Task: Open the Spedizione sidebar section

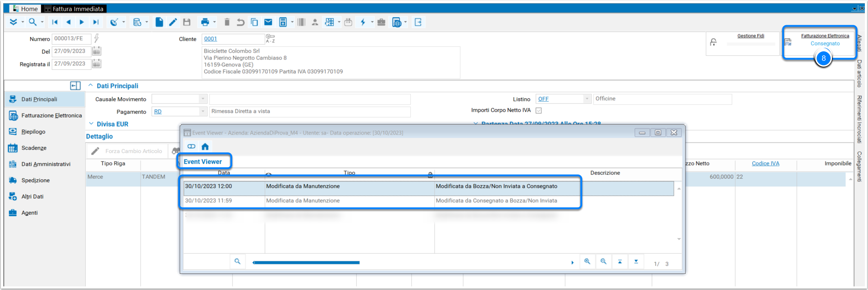Action: pyautogui.click(x=45, y=180)
